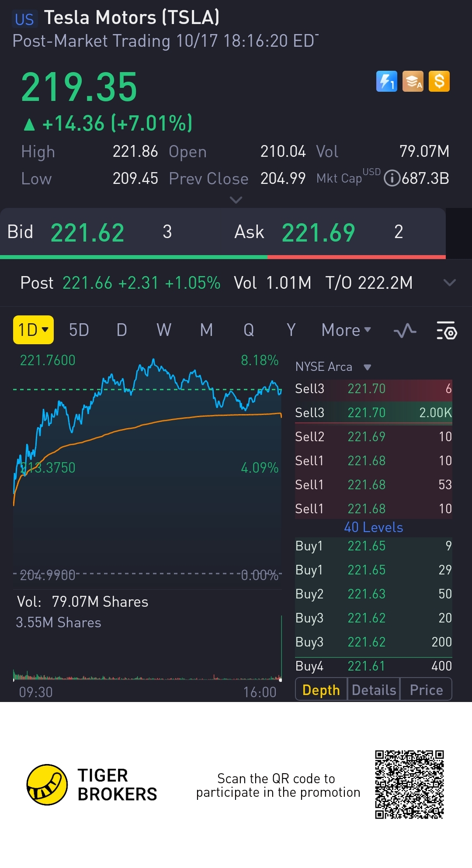Tap the bid/ask ratio bar
This screenshot has width=472, height=868.
tap(223, 257)
